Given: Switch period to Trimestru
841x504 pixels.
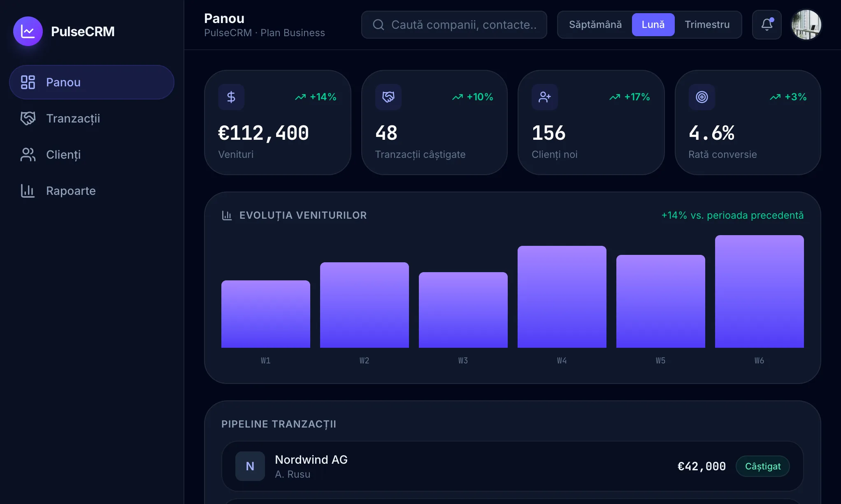Looking at the screenshot, I should tap(707, 25).
